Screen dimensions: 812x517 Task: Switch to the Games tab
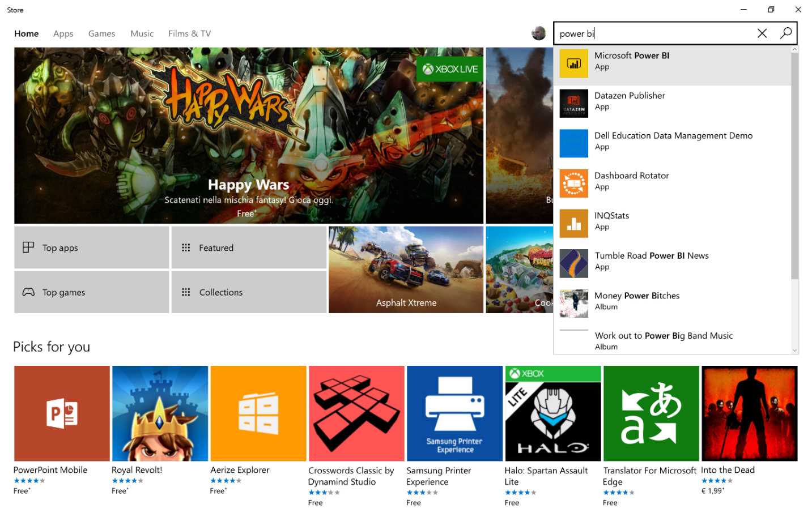point(101,33)
